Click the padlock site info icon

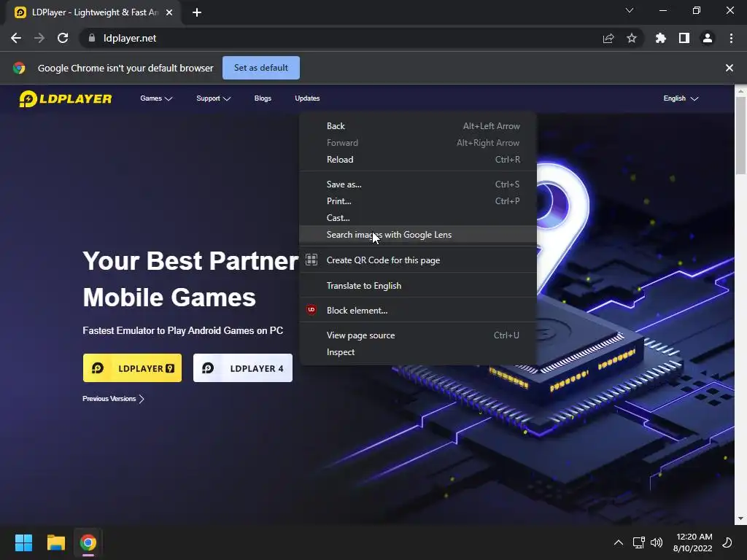(x=92, y=38)
